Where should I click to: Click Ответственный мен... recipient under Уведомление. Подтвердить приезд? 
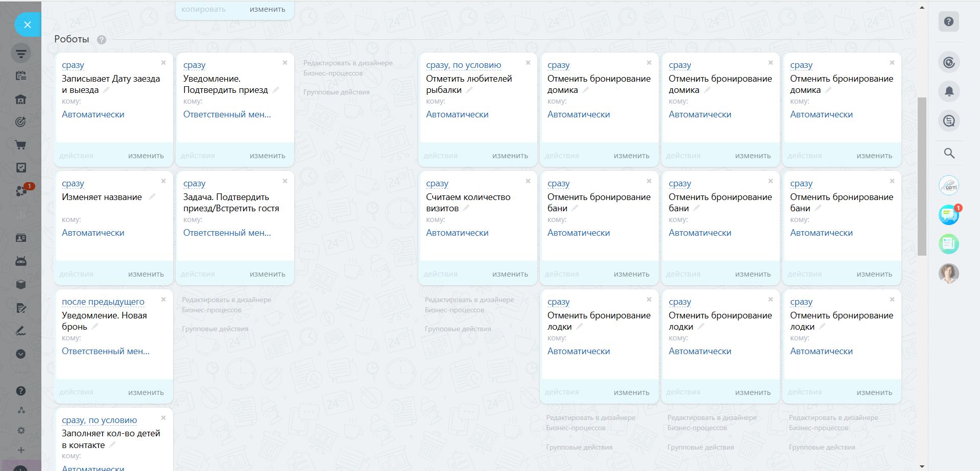tap(227, 114)
